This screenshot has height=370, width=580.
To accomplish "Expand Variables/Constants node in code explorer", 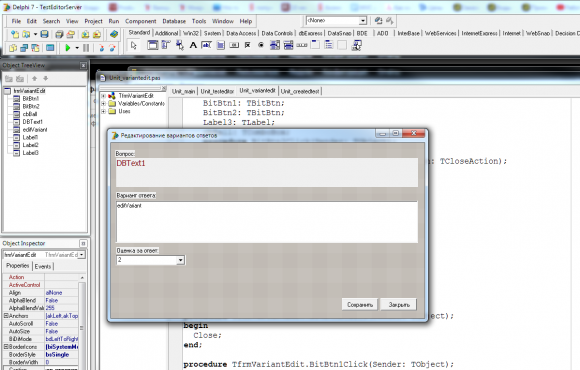I will (103, 104).
